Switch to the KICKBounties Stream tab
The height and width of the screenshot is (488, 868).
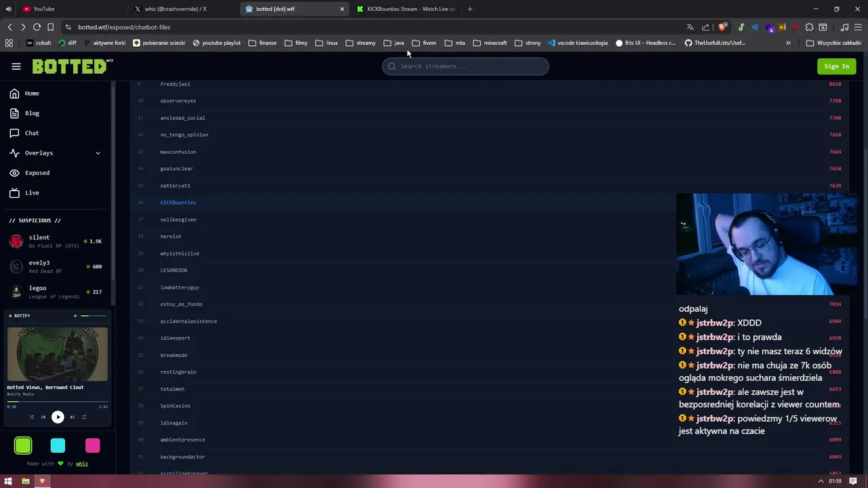[x=407, y=9]
